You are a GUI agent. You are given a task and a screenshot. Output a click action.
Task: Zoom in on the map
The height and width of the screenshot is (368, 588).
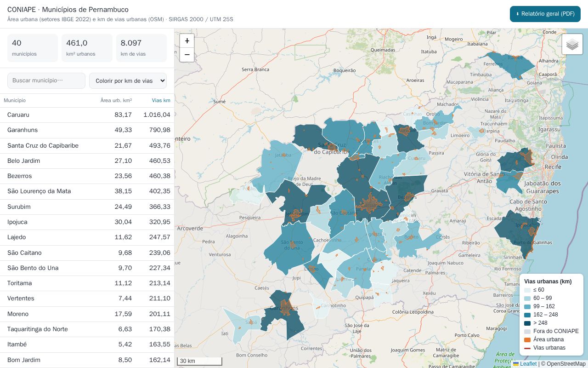[x=187, y=41]
